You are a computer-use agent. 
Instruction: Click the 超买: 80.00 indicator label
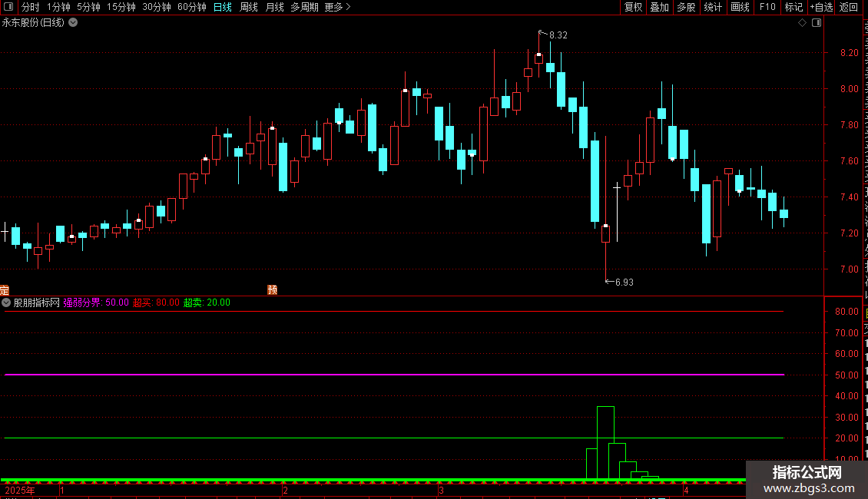pyautogui.click(x=156, y=302)
